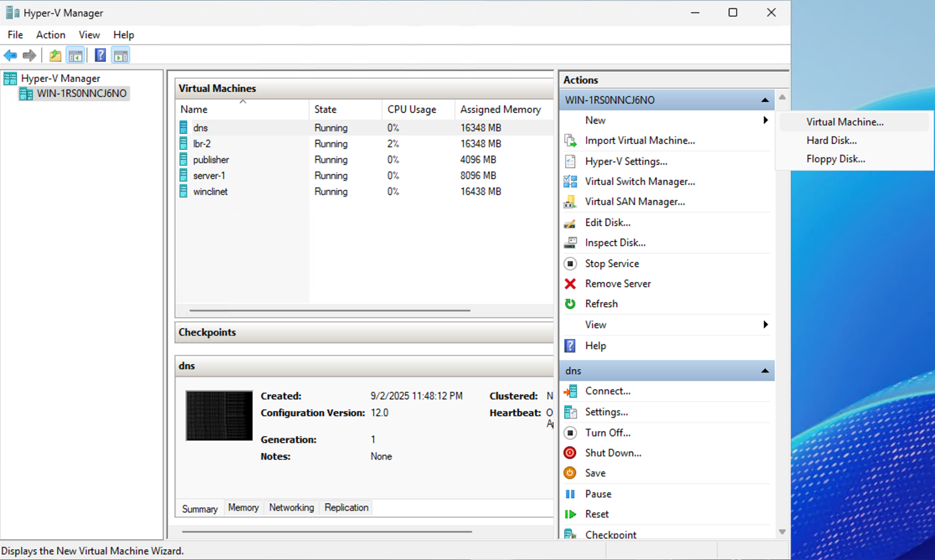Click the blue Help toolbar icon

[100, 56]
